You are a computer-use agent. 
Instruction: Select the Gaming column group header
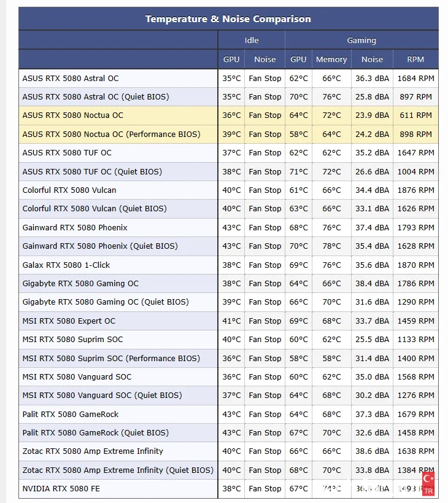click(361, 41)
